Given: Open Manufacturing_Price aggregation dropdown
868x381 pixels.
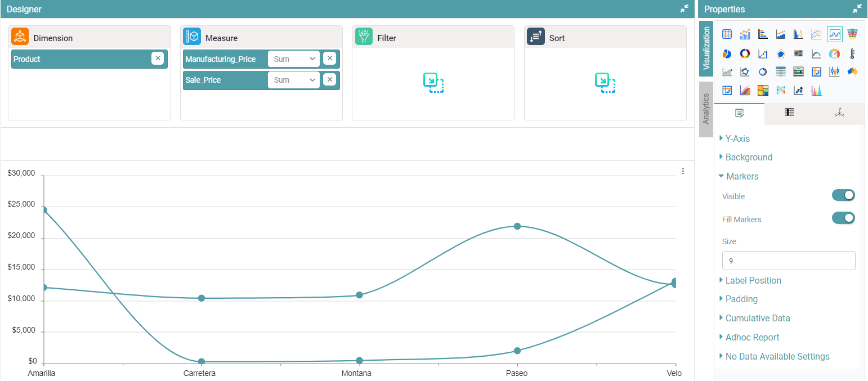Looking at the screenshot, I should [293, 59].
